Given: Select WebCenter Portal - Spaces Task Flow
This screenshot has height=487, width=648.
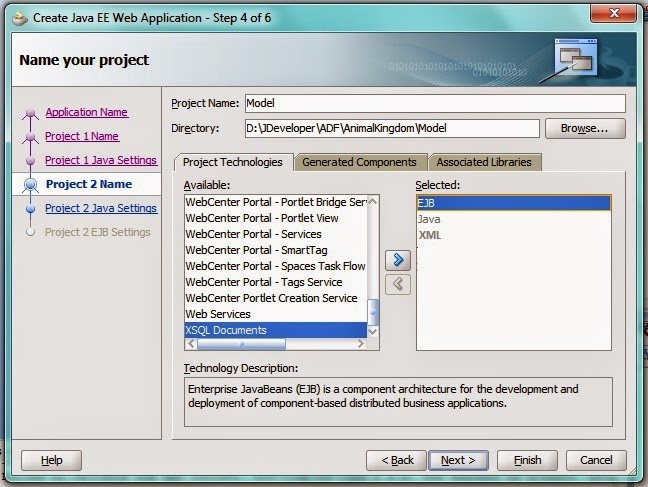Looking at the screenshot, I should (x=276, y=266).
